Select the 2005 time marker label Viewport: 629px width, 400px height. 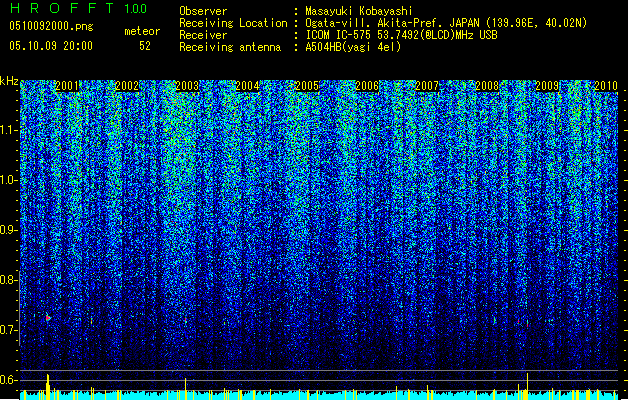[307, 86]
